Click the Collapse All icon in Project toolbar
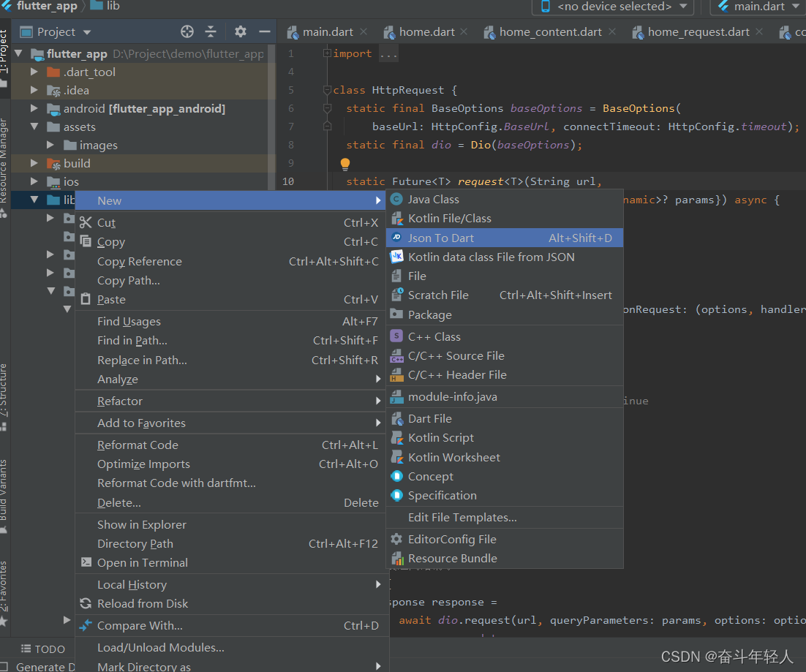 [211, 31]
